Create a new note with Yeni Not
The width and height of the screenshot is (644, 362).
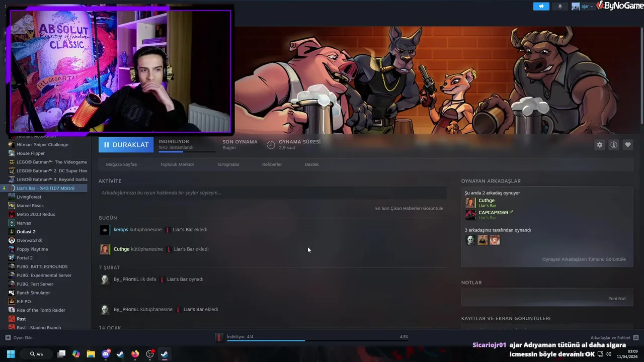click(617, 299)
